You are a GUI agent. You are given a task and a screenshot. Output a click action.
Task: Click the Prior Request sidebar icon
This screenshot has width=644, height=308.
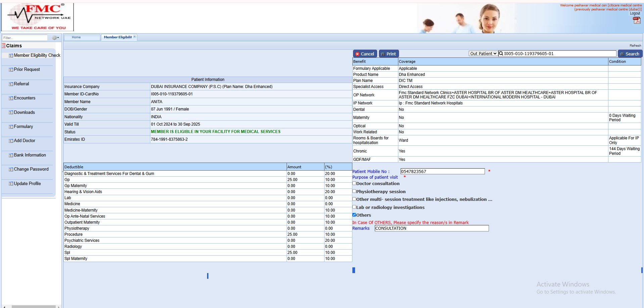tap(11, 70)
